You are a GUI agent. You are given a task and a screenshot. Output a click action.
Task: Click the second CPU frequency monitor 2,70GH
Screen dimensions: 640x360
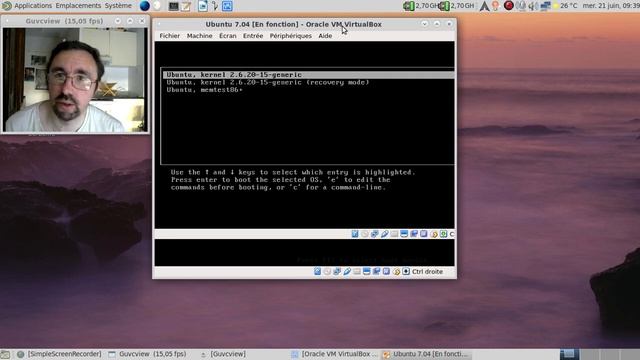click(x=457, y=6)
